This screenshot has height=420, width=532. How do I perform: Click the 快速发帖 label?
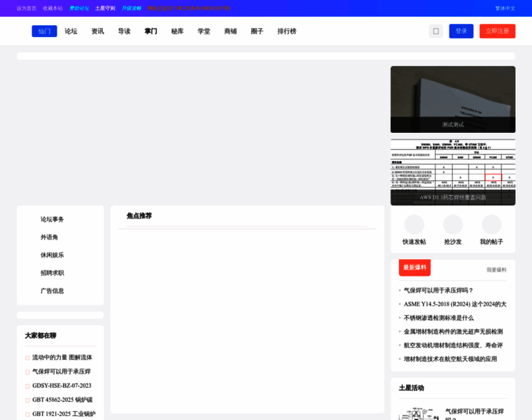tap(414, 242)
